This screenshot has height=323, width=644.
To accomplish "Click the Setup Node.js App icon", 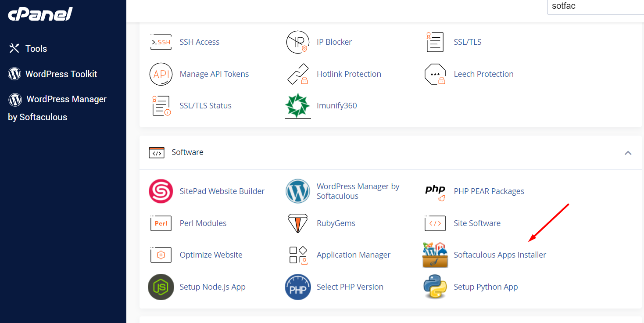I will [x=161, y=287].
